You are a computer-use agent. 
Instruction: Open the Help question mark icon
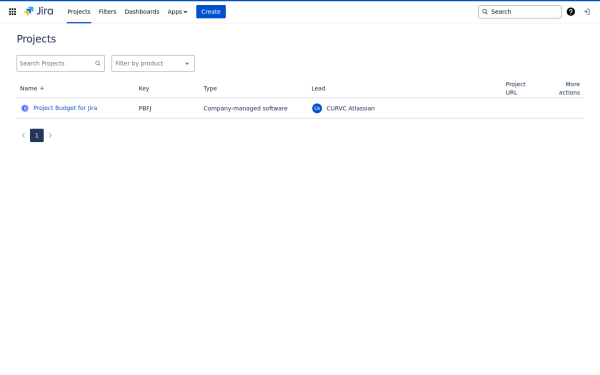click(571, 12)
